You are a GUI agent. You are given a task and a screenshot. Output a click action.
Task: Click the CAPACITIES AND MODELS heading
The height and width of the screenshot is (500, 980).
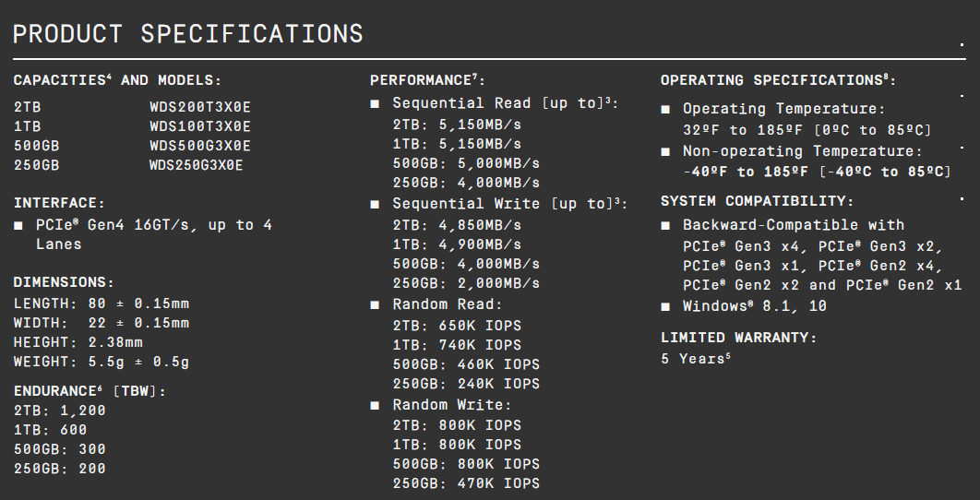117,80
